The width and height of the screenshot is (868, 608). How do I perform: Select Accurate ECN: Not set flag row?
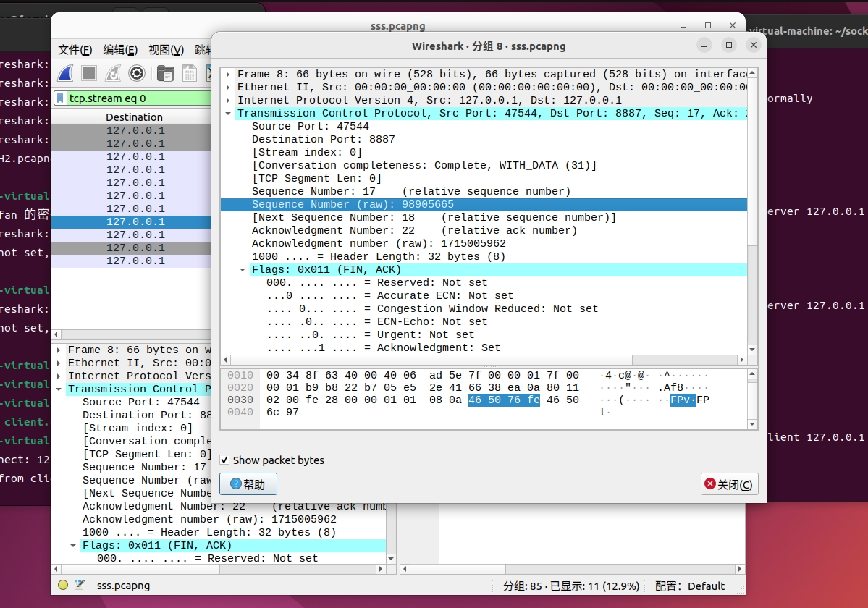[389, 296]
